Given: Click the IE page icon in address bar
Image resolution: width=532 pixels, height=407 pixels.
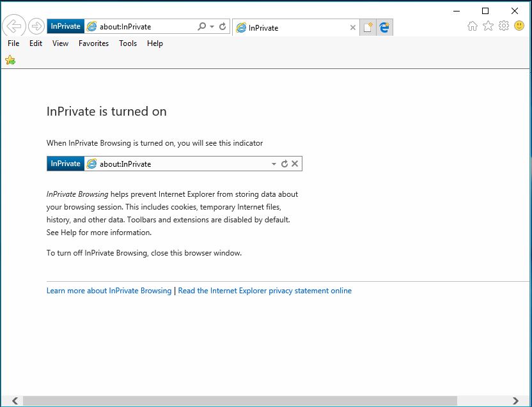Looking at the screenshot, I should [x=91, y=26].
